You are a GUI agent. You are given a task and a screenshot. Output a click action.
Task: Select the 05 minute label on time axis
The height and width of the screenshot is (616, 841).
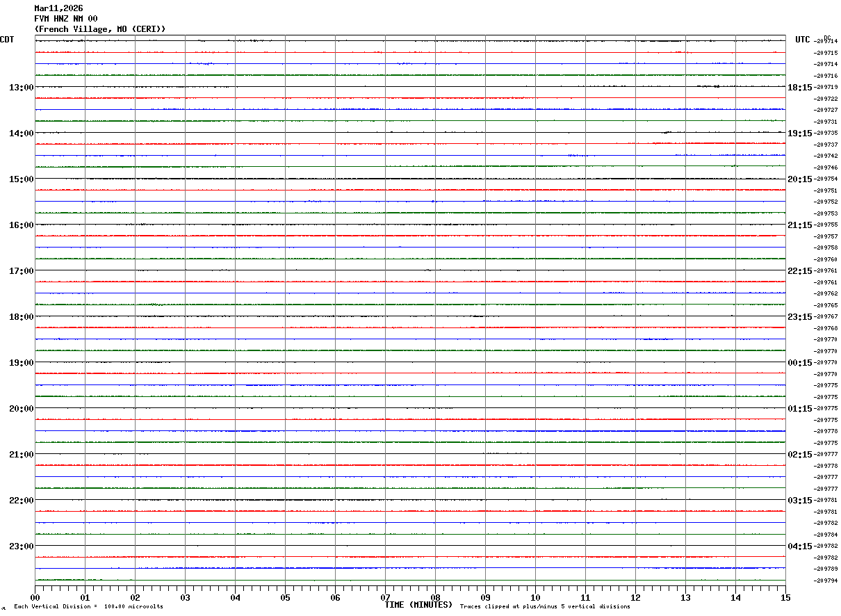285,597
